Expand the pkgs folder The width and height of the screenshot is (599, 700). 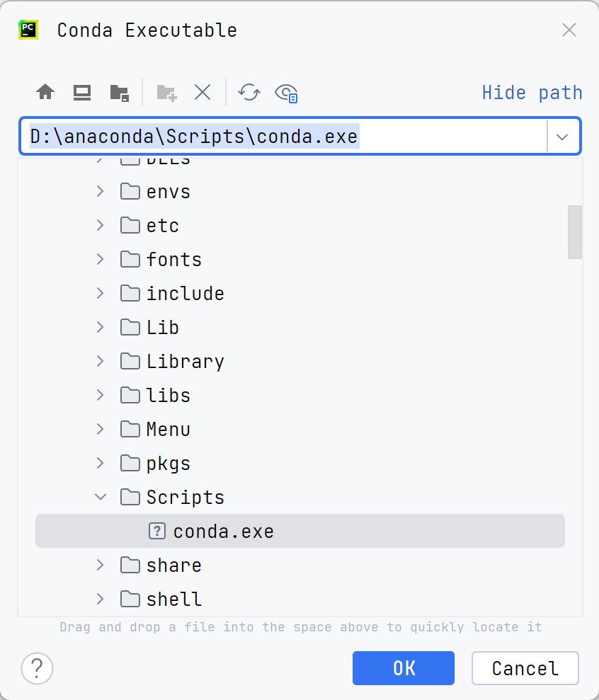(101, 463)
